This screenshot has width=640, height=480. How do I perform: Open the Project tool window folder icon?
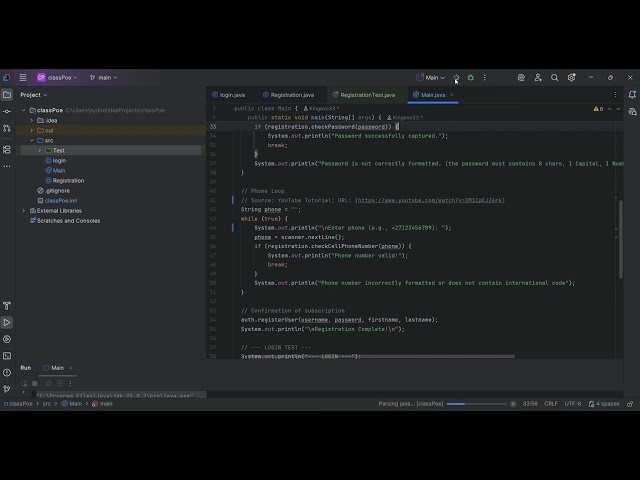point(7,95)
